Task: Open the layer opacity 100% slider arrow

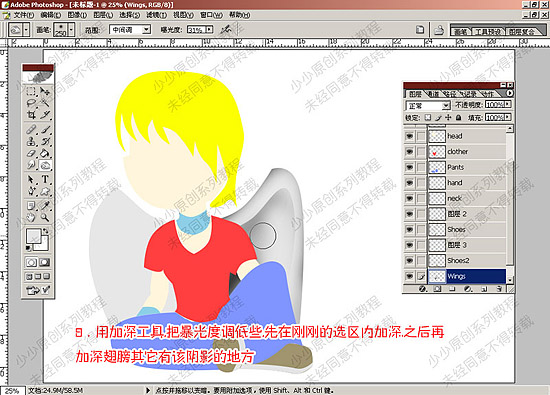Action: (x=508, y=105)
